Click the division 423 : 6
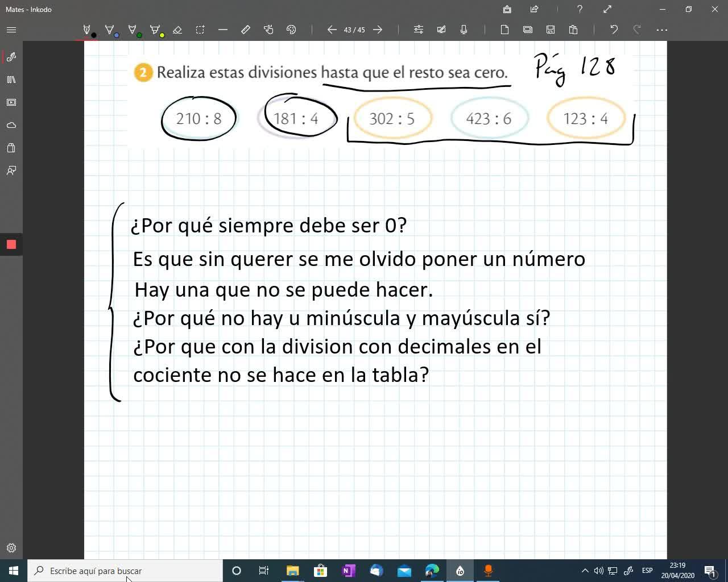The image size is (728, 582). coord(489,118)
